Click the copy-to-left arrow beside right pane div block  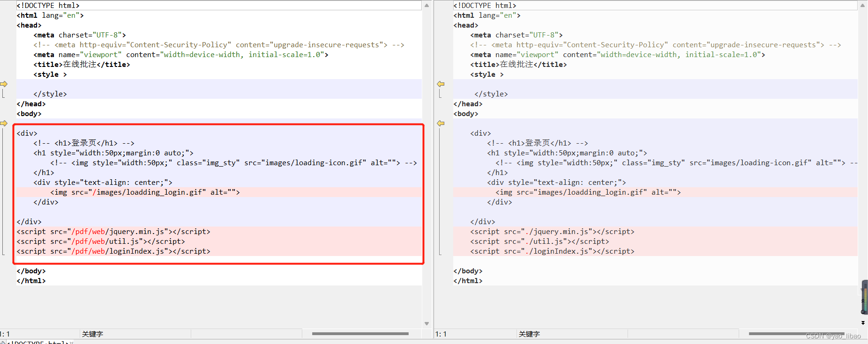pyautogui.click(x=441, y=123)
